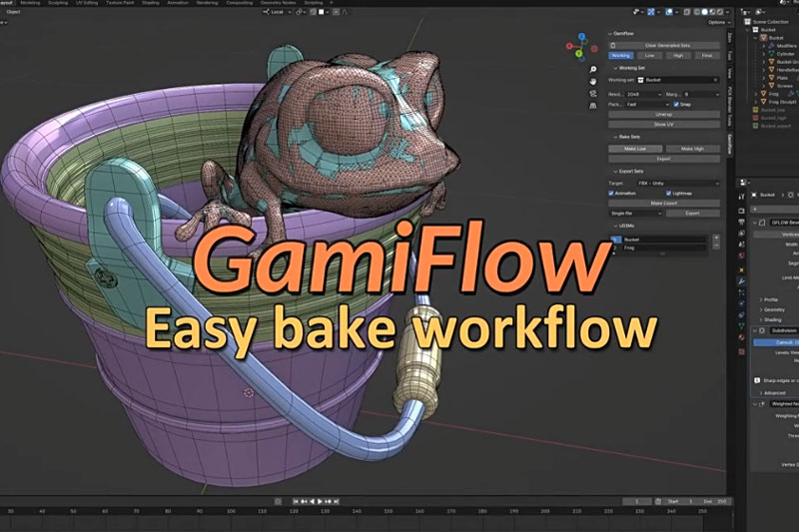Viewport: 799px width, 532px height.
Task: Toggle camera view icon in viewport
Action: coord(592,94)
